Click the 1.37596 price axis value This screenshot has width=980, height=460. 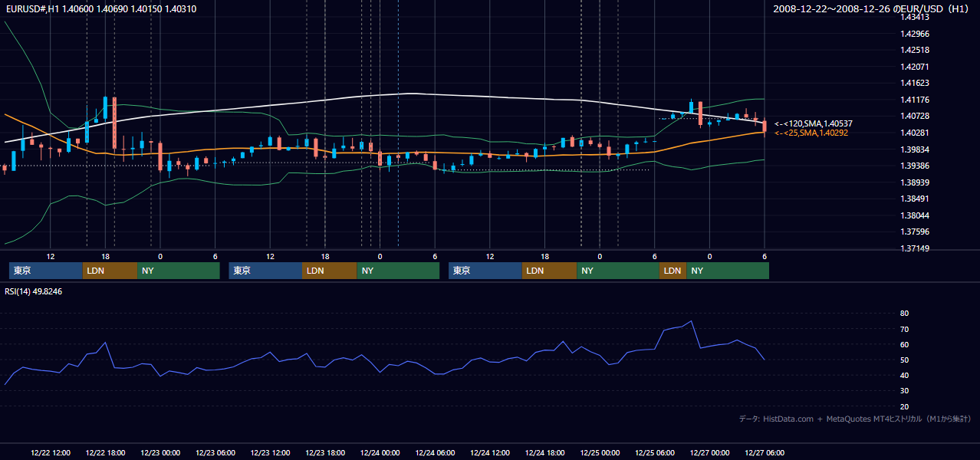[x=914, y=232]
